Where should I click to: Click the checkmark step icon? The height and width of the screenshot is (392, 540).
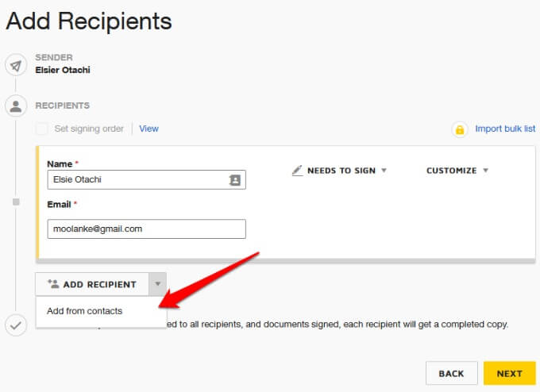click(x=16, y=324)
